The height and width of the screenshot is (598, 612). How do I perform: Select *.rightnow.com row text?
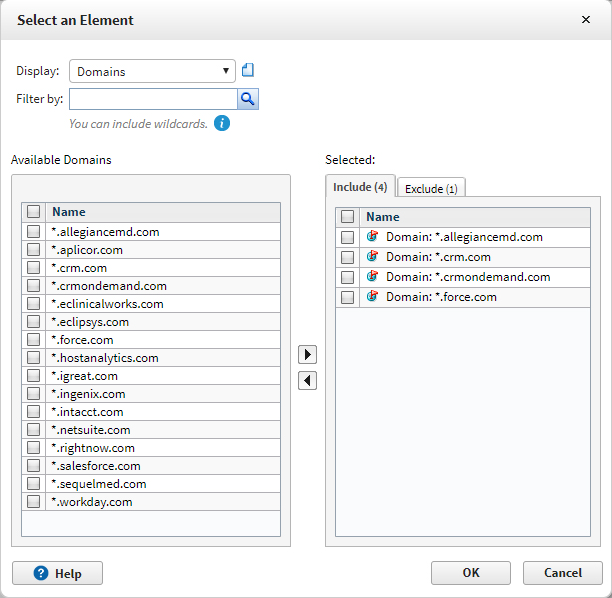[93, 448]
